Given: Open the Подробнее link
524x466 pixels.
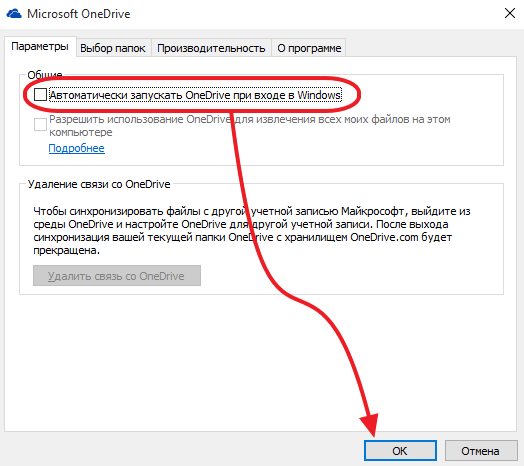Looking at the screenshot, I should [77, 148].
